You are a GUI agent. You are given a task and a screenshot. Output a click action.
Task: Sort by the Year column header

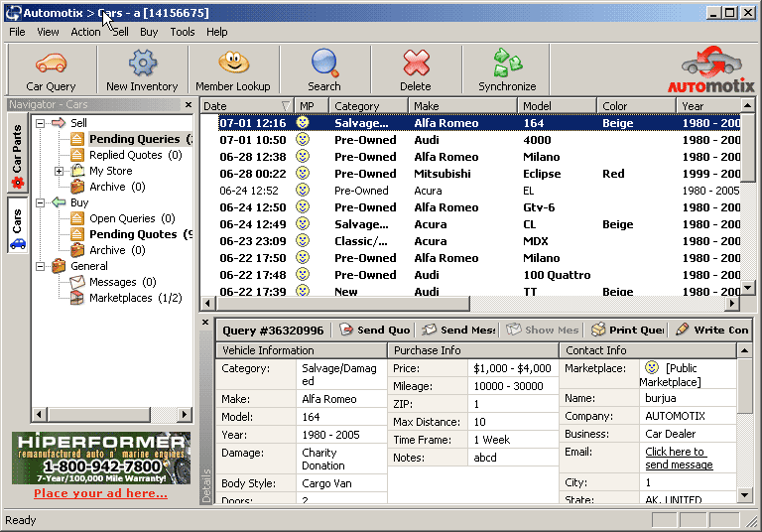708,106
